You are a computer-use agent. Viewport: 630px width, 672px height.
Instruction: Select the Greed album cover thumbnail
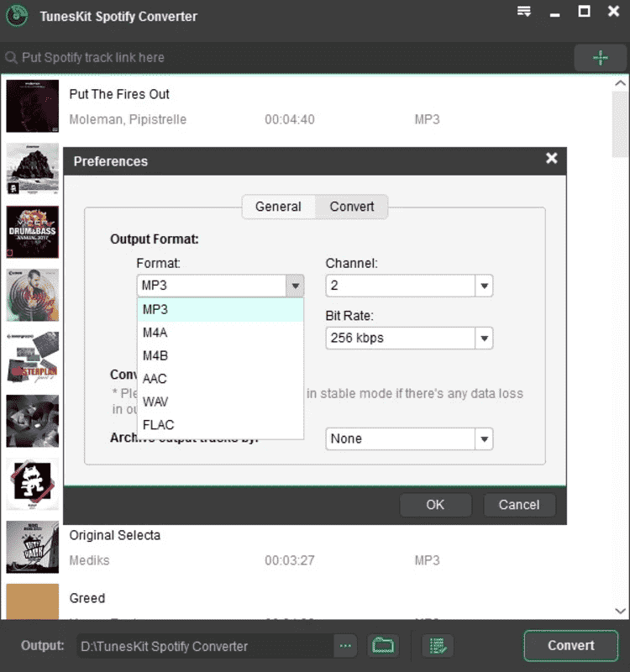point(33,601)
